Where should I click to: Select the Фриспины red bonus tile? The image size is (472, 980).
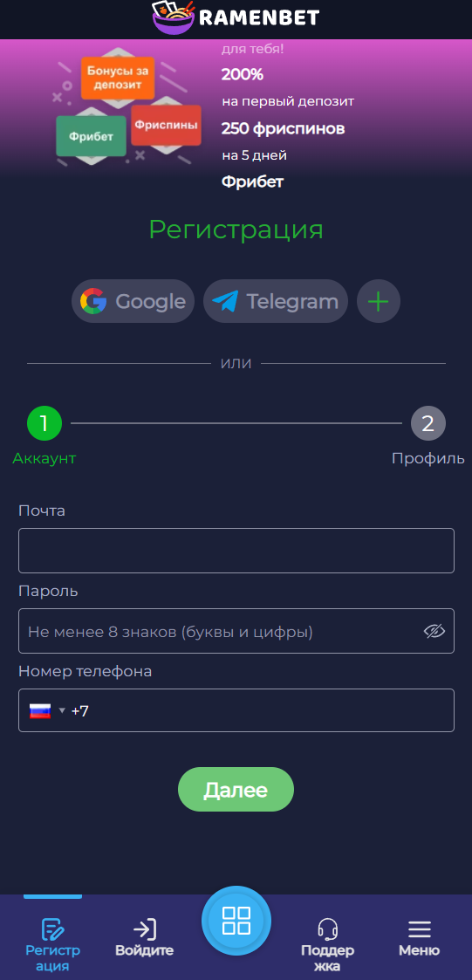167,125
